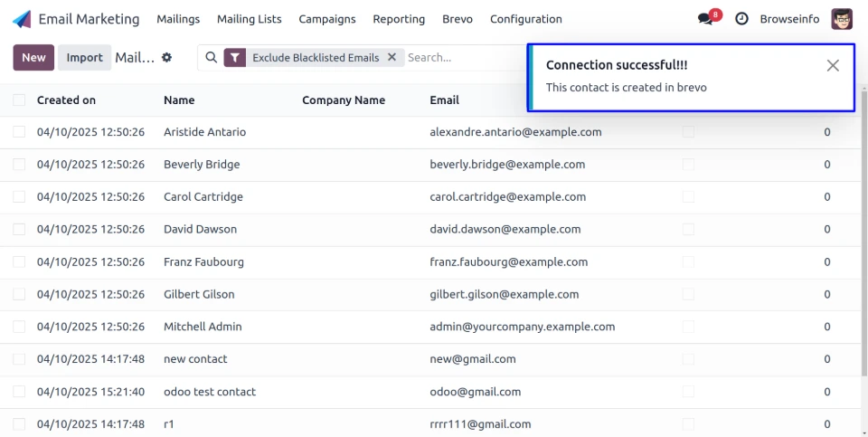
Task: Dismiss the Connection successful notification
Action: tap(833, 65)
